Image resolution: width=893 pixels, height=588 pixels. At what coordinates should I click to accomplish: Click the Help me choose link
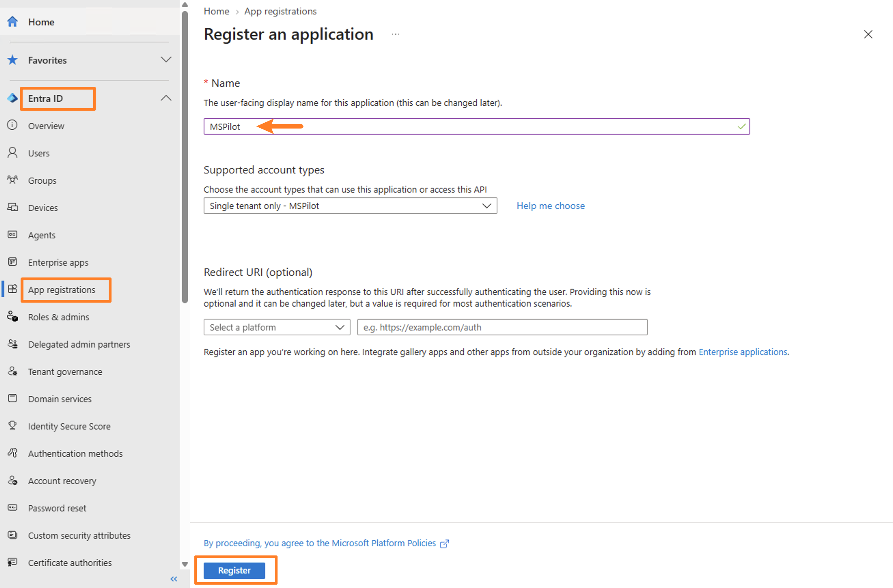coord(550,206)
